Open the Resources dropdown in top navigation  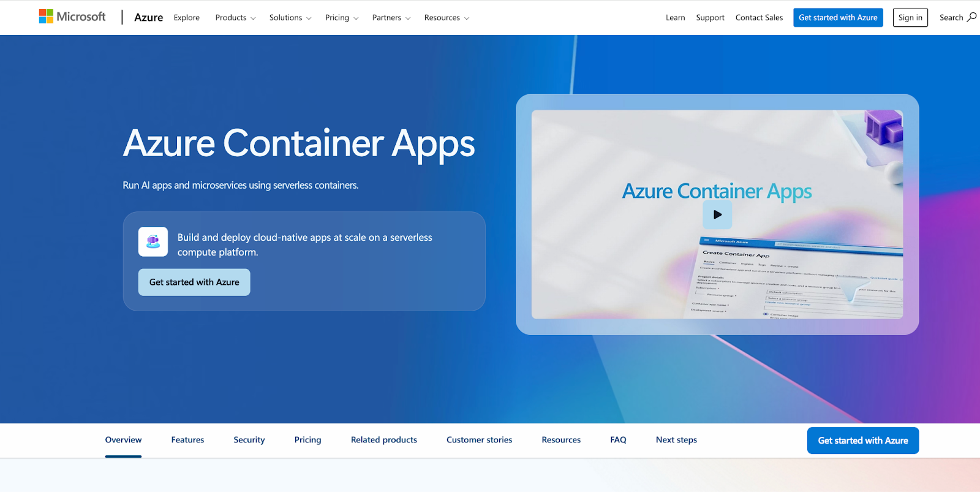click(447, 18)
